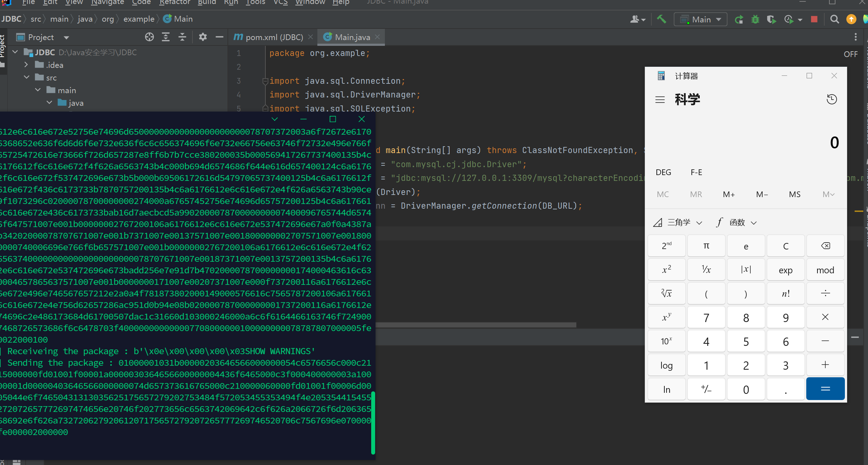The image size is (868, 465).
Task: Click the orange IDE update icon
Action: tap(851, 19)
